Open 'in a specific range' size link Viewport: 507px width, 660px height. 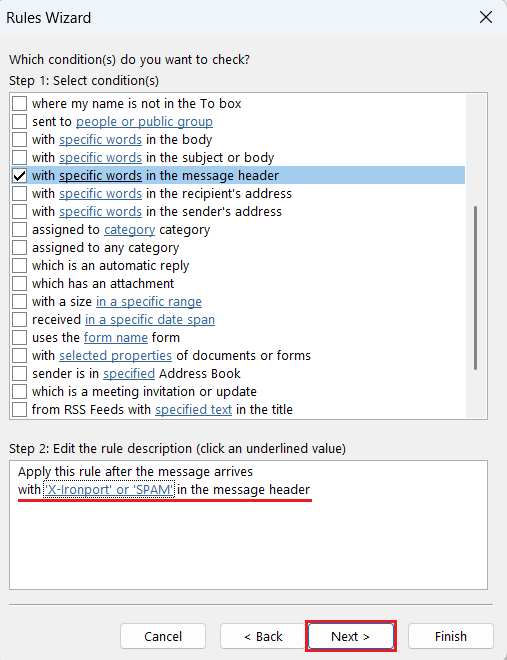(149, 302)
